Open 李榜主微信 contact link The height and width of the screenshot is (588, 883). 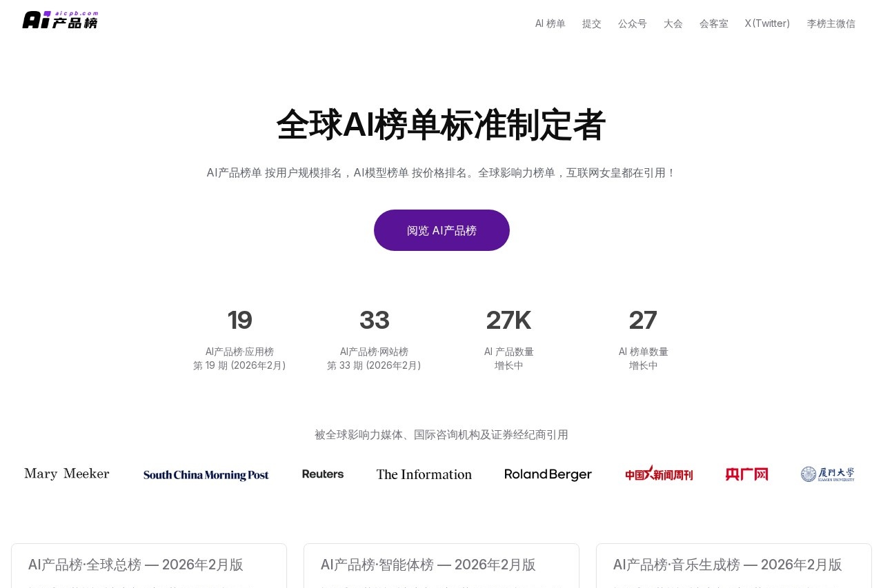(831, 23)
